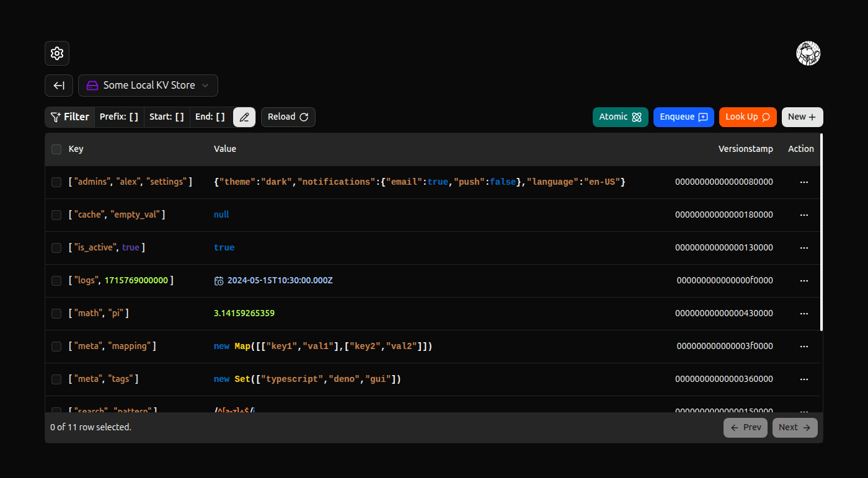Open the actions menu for the admins alex row

coord(804,182)
